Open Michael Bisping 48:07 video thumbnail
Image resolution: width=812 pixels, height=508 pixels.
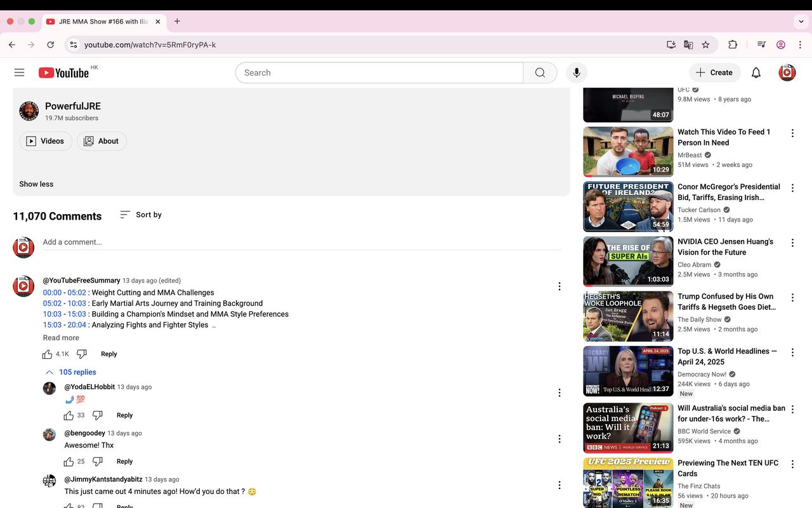click(x=628, y=105)
